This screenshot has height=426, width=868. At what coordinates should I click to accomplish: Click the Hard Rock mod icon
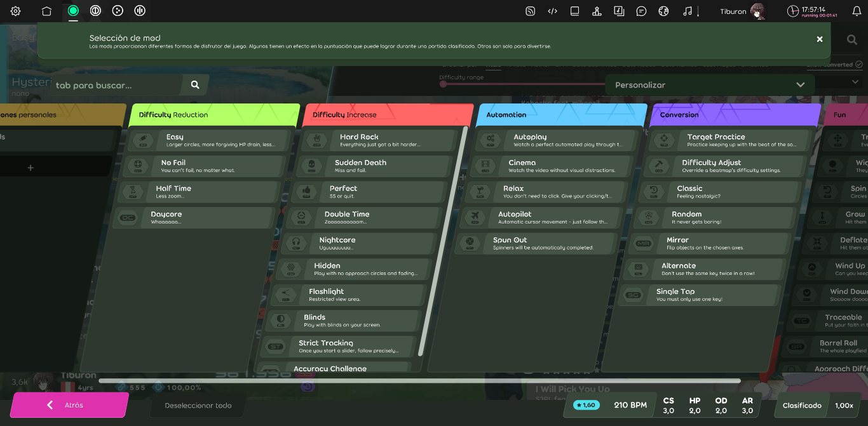[316, 140]
